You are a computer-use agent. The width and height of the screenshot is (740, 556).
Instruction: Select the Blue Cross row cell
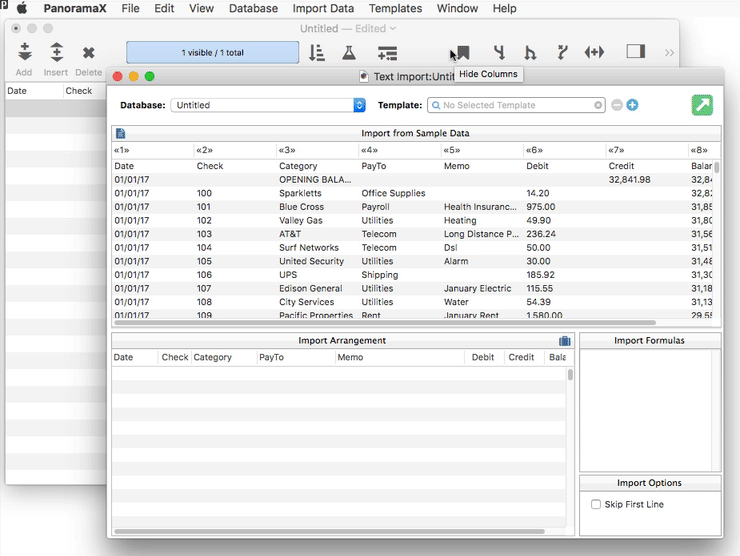301,207
